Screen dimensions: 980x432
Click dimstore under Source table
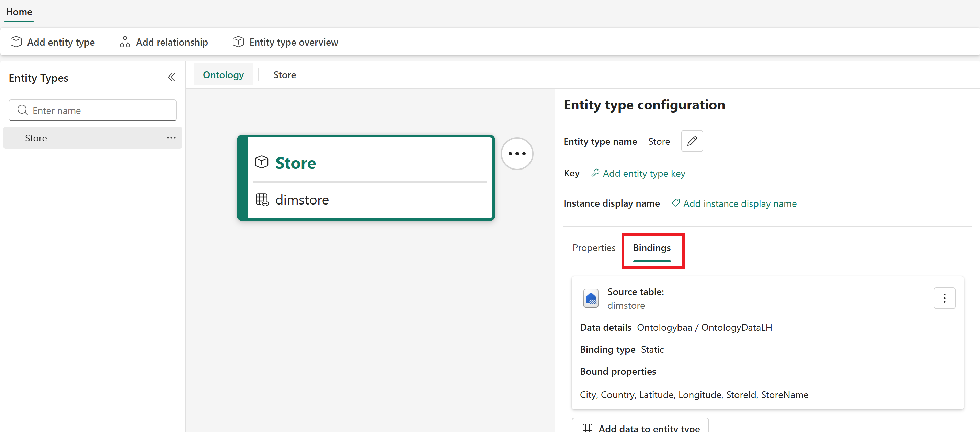(626, 305)
